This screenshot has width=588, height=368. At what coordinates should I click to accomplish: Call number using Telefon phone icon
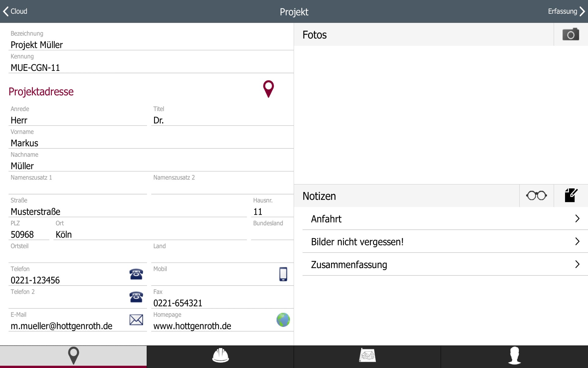[x=136, y=274]
